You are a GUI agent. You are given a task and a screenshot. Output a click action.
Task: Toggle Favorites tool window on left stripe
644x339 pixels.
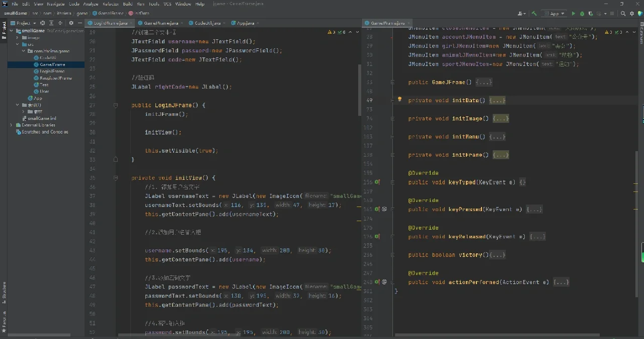click(4, 322)
